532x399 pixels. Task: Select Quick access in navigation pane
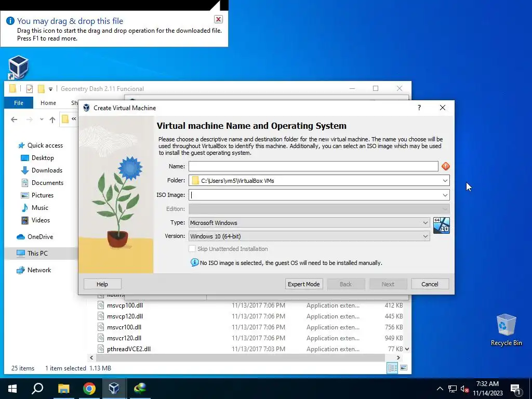[45, 145]
